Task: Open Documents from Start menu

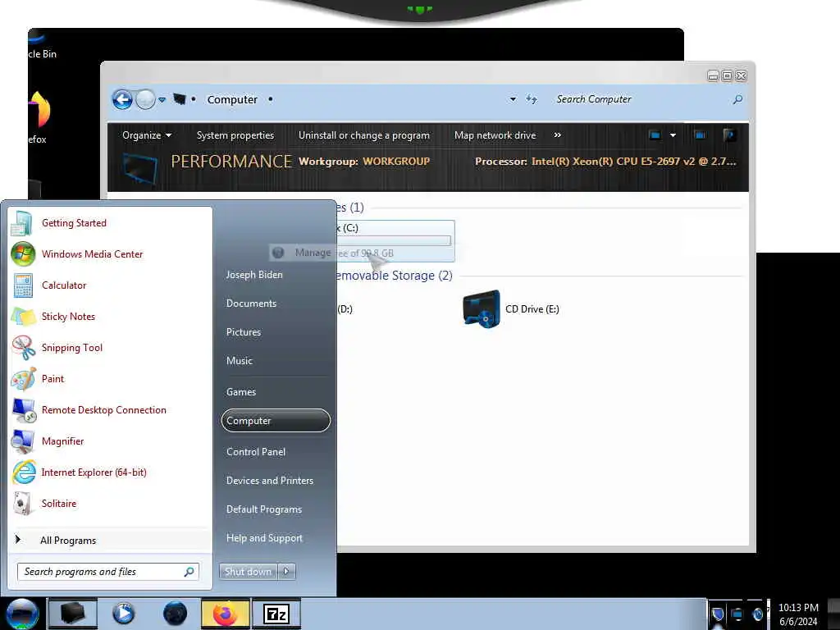Action: click(251, 304)
